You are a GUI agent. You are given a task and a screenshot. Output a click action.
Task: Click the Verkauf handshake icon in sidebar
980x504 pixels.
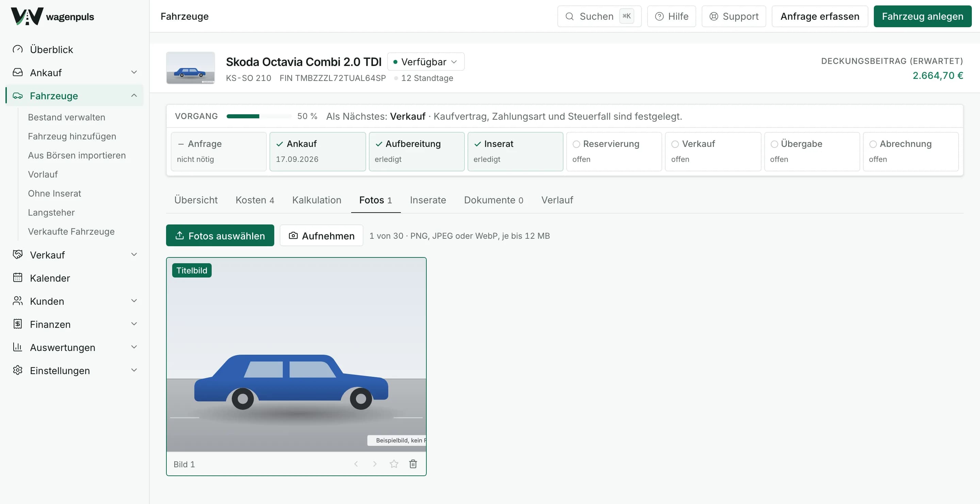click(17, 255)
